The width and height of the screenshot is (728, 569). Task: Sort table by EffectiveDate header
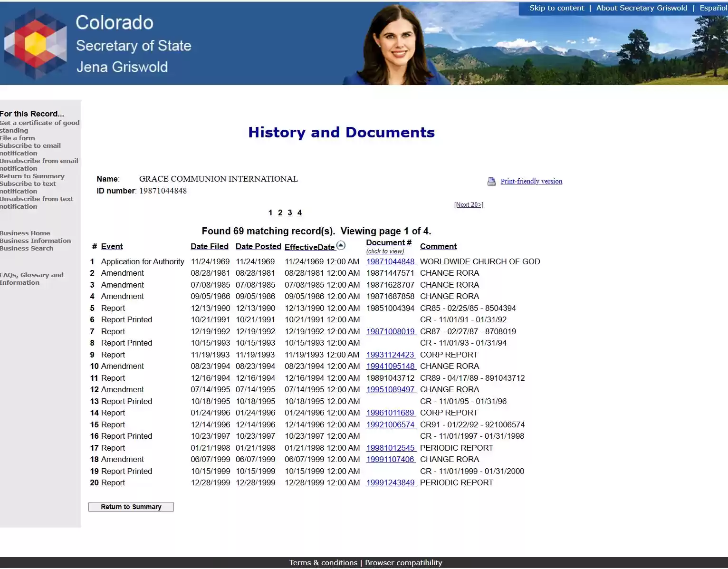[309, 247]
